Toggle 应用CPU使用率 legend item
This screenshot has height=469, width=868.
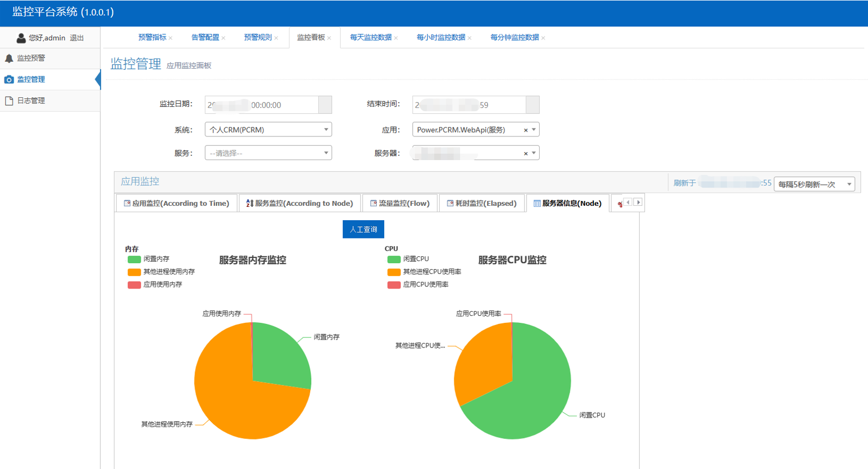[x=394, y=285]
